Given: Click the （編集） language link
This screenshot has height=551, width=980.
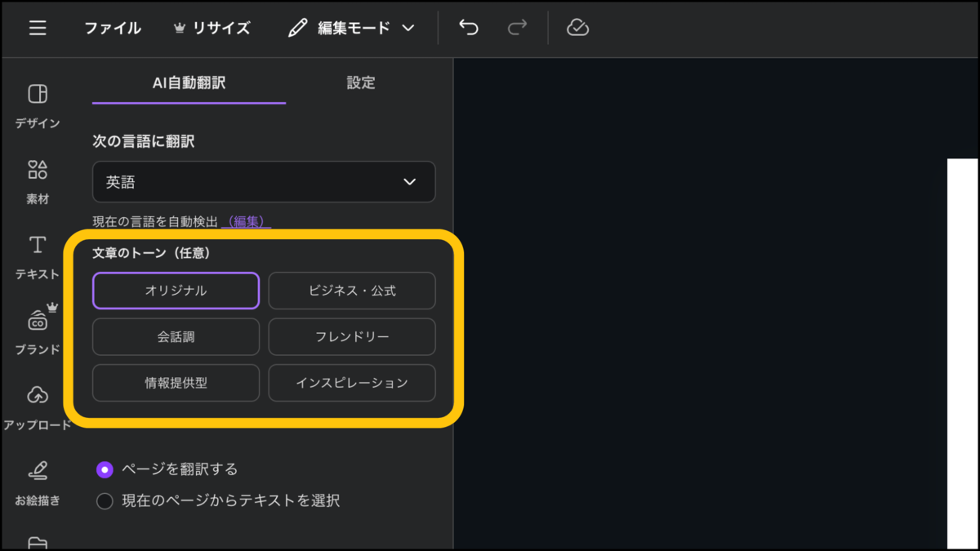Looking at the screenshot, I should tap(247, 221).
